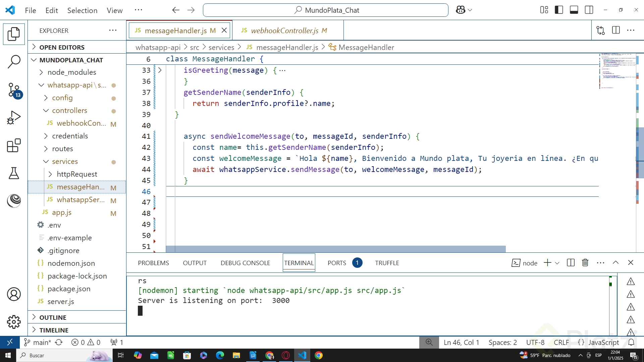Open the Extensions view

14,145
